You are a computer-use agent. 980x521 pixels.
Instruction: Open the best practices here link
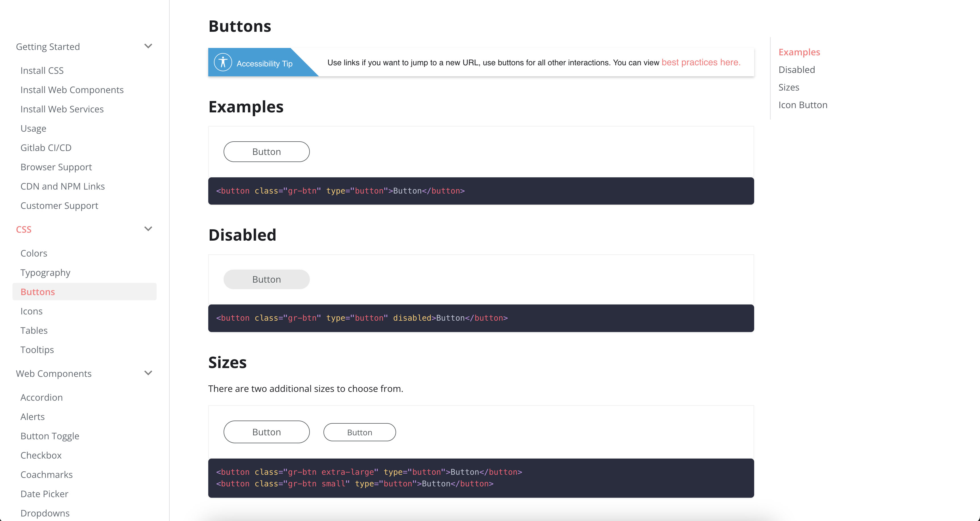click(701, 62)
